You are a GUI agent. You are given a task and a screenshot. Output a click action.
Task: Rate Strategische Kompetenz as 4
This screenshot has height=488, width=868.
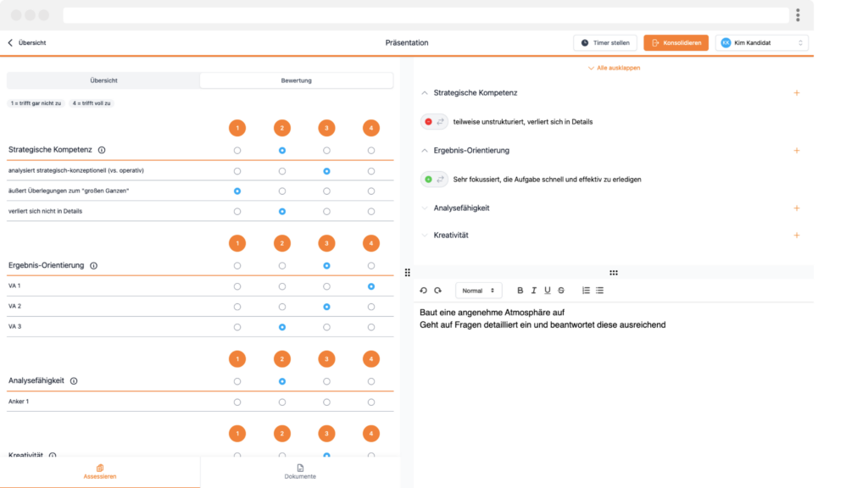371,151
